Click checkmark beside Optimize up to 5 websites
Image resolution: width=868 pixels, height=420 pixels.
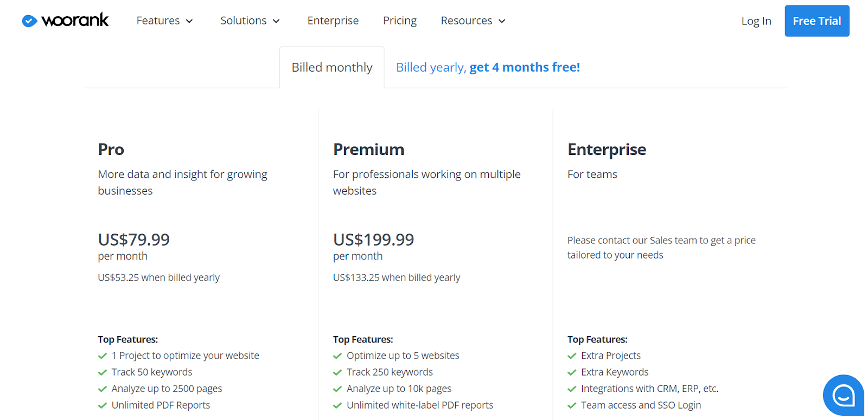pyautogui.click(x=337, y=356)
